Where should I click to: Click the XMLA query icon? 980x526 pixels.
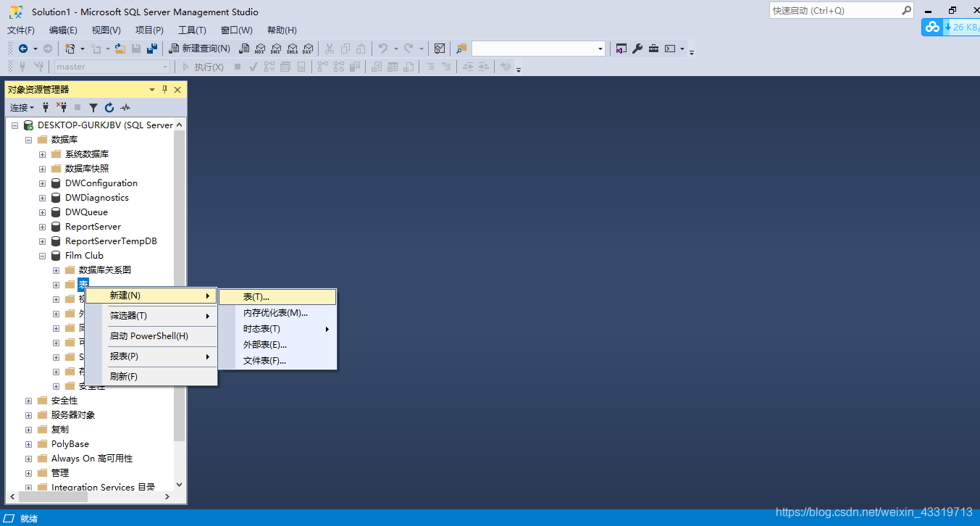pyautogui.click(x=292, y=49)
